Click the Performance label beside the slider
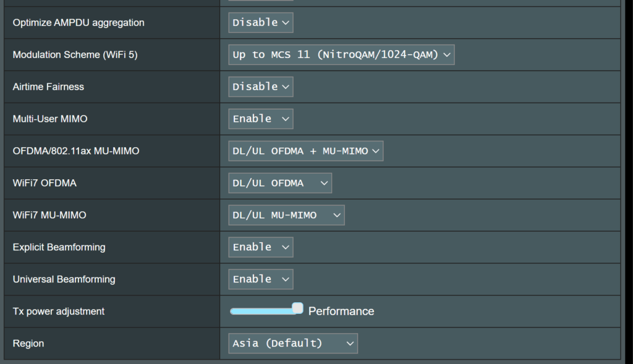Image resolution: width=633 pixels, height=364 pixels. [x=341, y=311]
